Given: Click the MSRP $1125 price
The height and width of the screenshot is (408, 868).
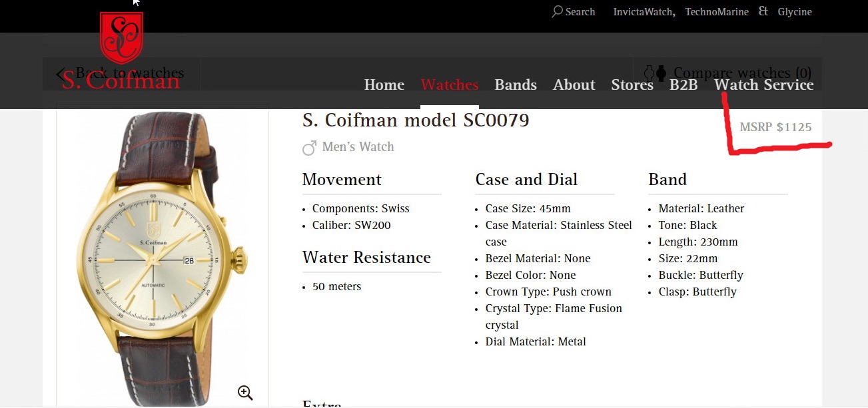Looking at the screenshot, I should click(x=775, y=127).
